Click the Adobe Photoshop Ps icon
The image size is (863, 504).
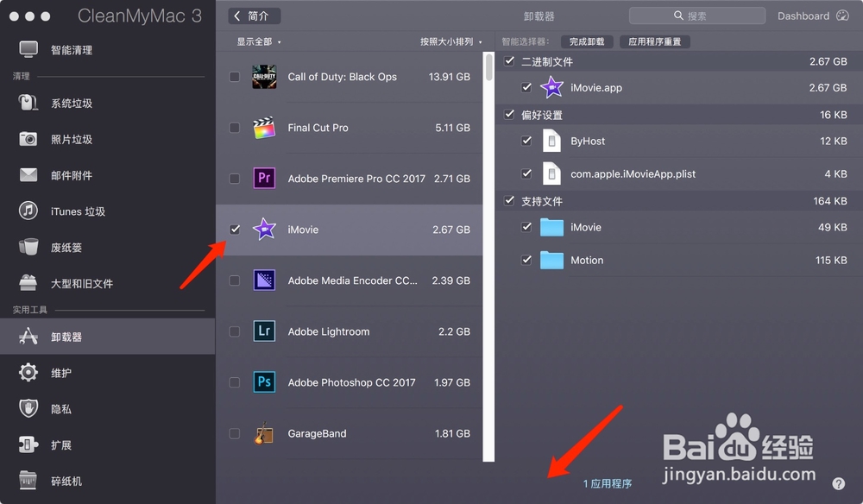(x=264, y=382)
